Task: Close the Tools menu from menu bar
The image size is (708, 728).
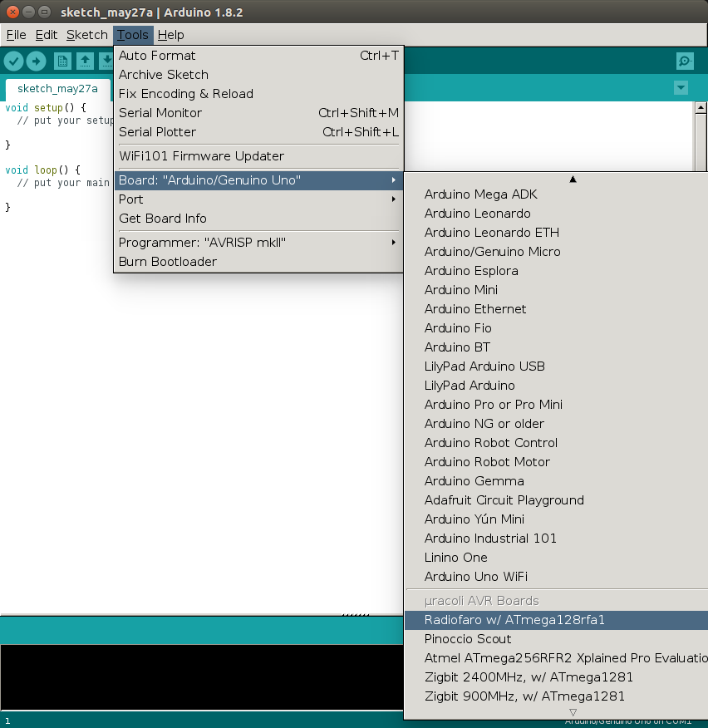Action: pyautogui.click(x=133, y=35)
